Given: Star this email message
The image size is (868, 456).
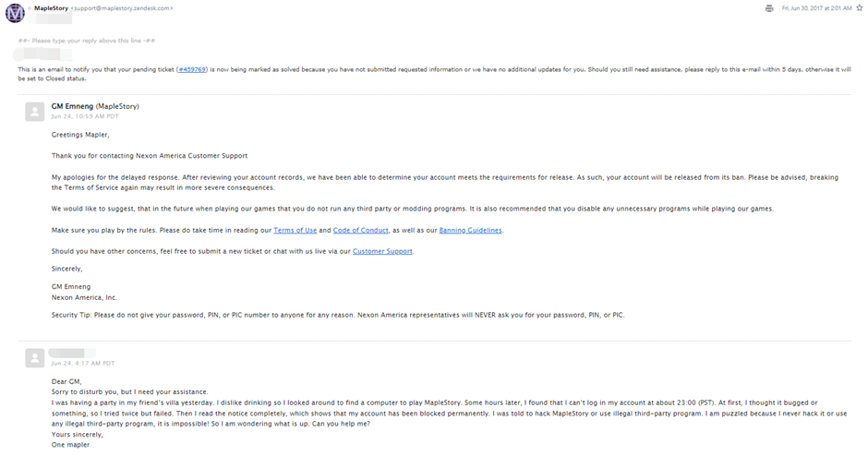Looking at the screenshot, I should pos(860,7).
